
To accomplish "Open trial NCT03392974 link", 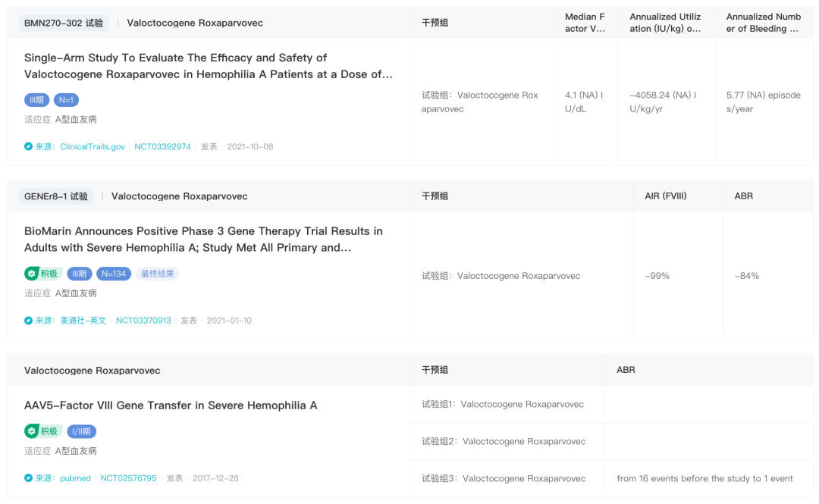I will point(162,147).
